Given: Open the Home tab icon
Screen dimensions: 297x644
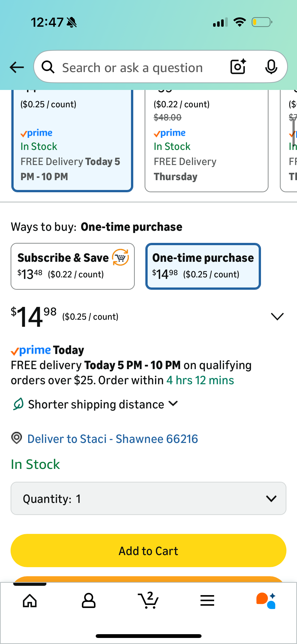Looking at the screenshot, I should pos(30,601).
